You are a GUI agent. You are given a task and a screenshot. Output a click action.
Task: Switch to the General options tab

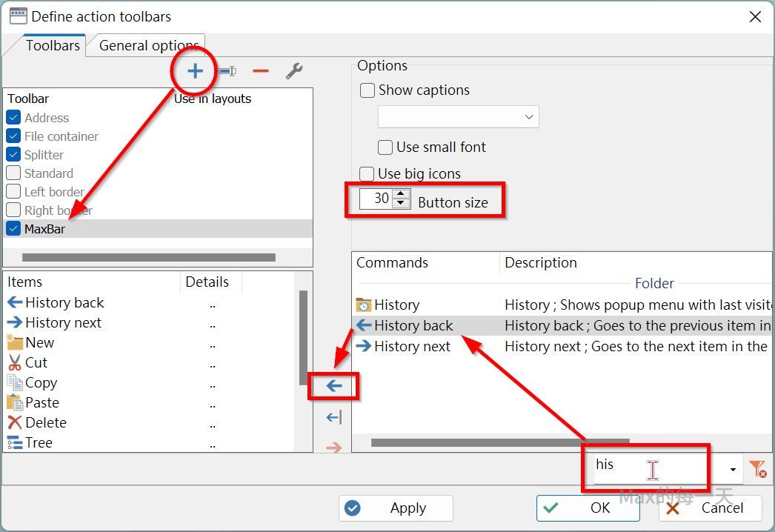(x=146, y=45)
